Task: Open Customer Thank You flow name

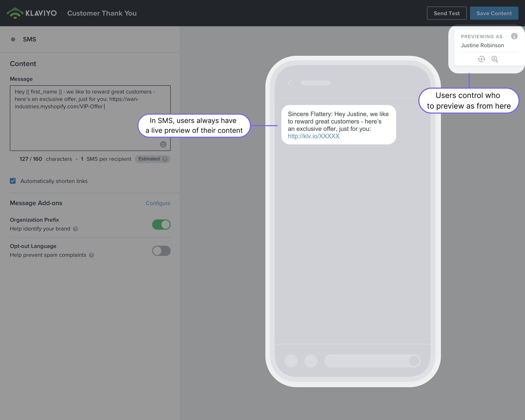Action: click(x=102, y=13)
